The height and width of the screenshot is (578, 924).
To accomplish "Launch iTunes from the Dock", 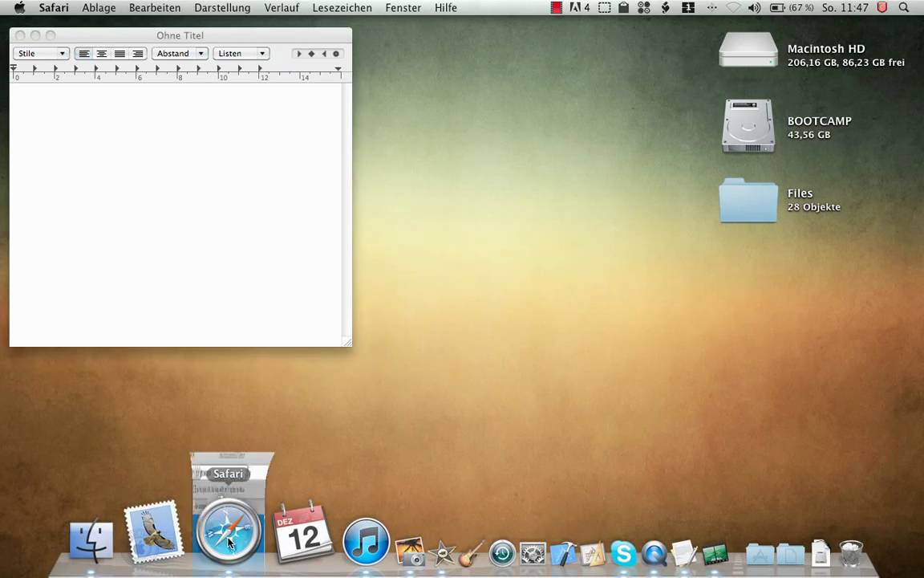I will pyautogui.click(x=366, y=541).
